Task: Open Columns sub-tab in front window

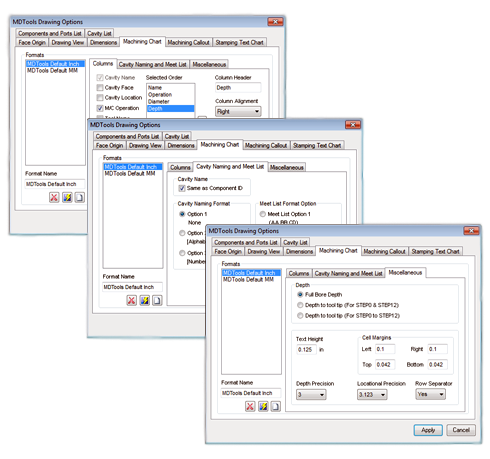Action: point(299,273)
